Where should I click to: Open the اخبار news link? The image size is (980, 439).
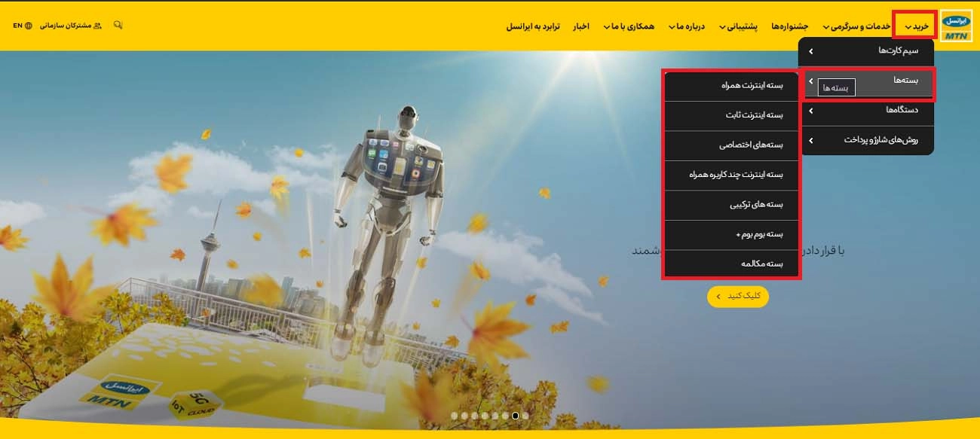click(x=580, y=26)
